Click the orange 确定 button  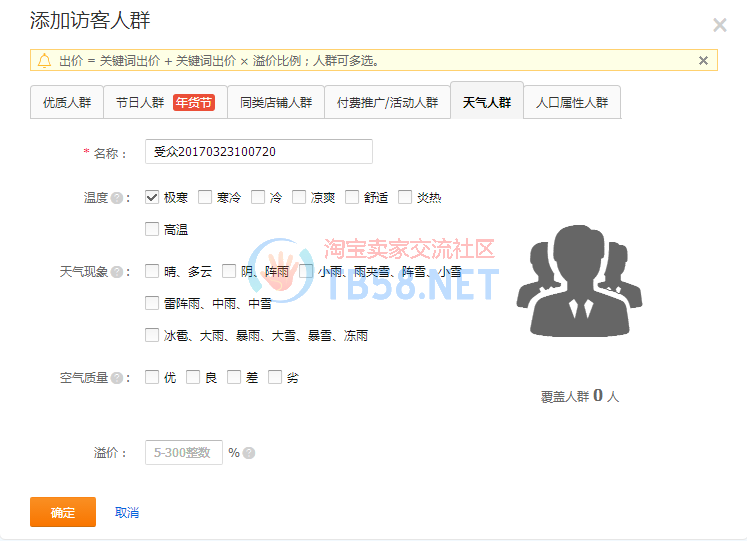click(63, 512)
